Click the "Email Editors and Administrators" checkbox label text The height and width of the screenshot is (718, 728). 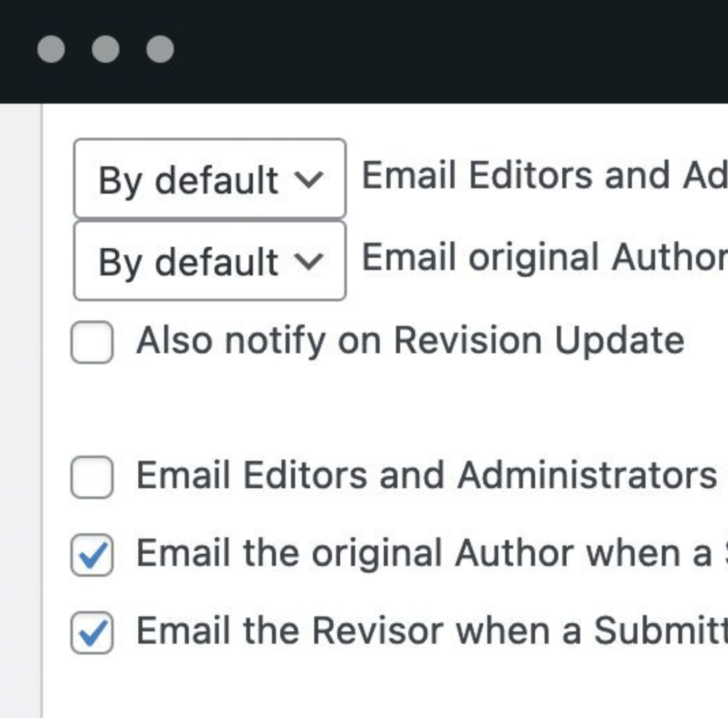pyautogui.click(x=426, y=475)
